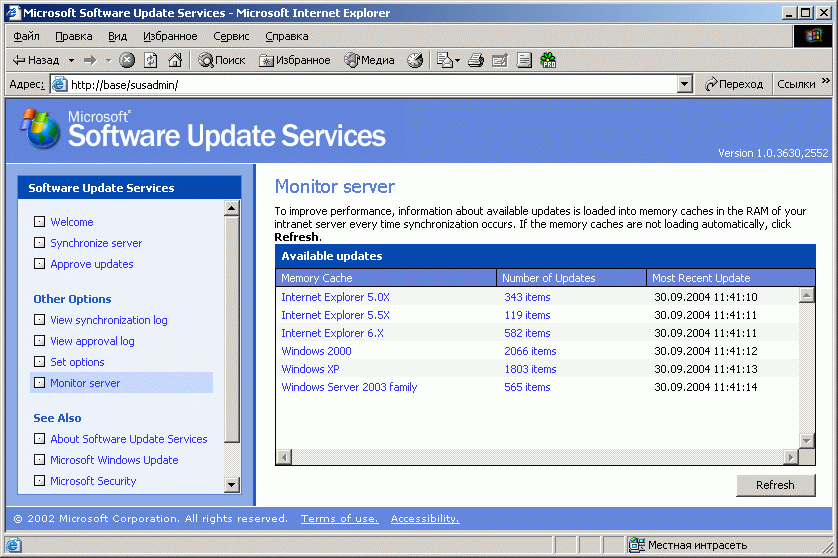Open Microsoft Security link
838x558 pixels.
[94, 481]
